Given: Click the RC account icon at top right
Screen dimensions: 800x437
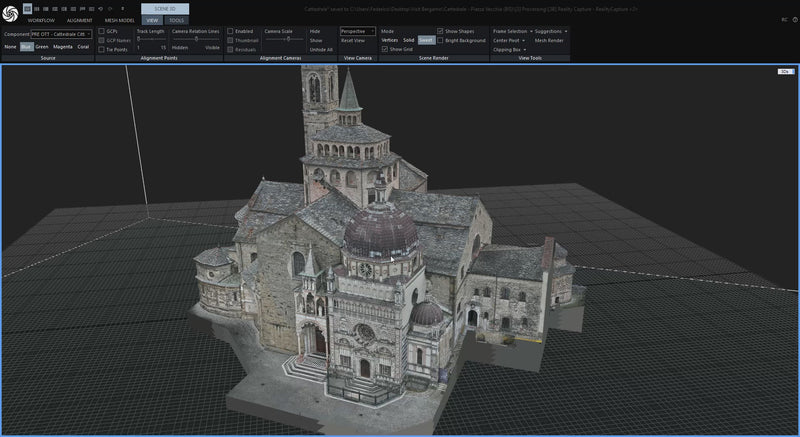Looking at the screenshot, I should [783, 20].
